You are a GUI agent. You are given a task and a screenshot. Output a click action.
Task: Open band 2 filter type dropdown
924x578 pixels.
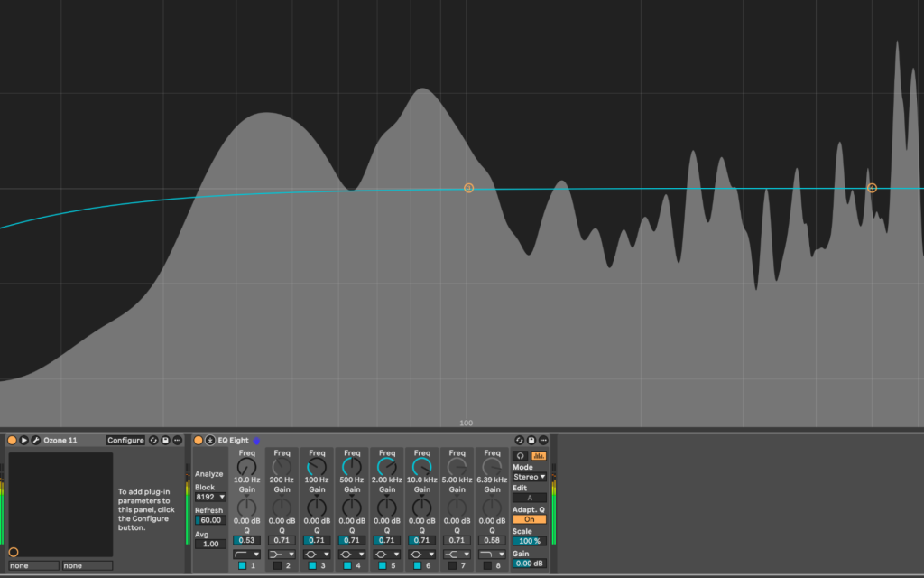click(x=282, y=554)
